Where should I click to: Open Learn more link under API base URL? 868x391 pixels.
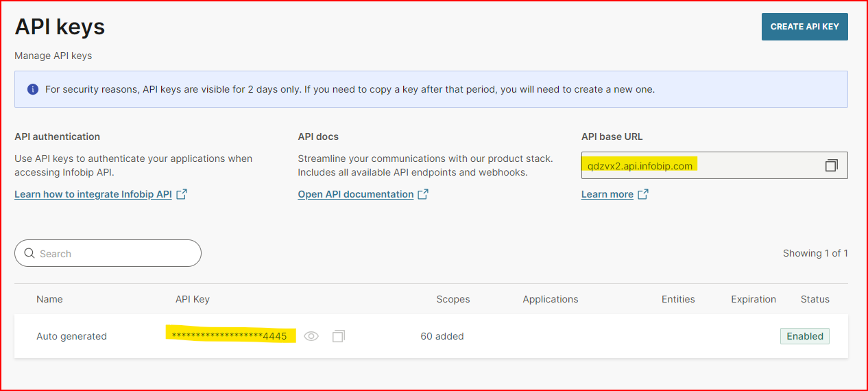click(615, 194)
